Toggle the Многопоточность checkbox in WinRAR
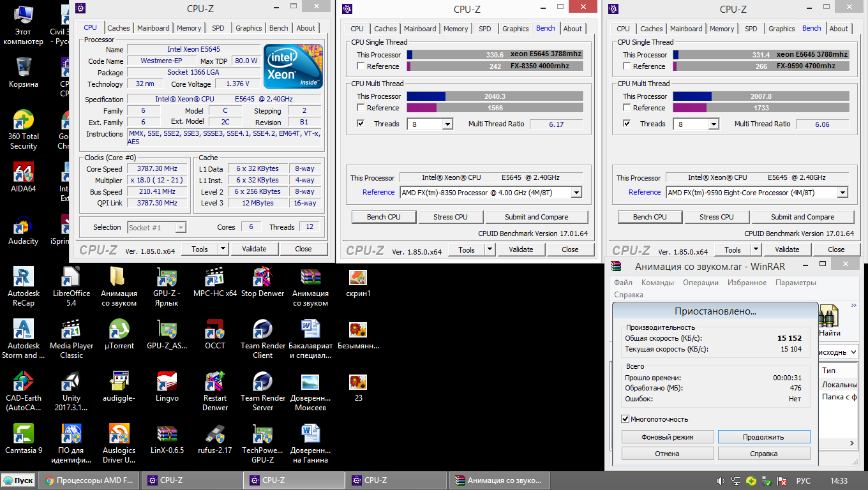Screen dimensions: 868x490 click(x=625, y=419)
